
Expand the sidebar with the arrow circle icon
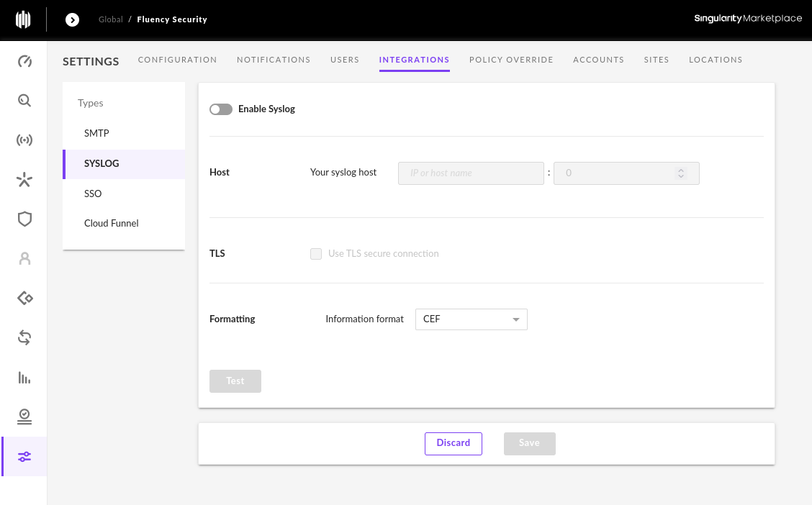tap(72, 19)
